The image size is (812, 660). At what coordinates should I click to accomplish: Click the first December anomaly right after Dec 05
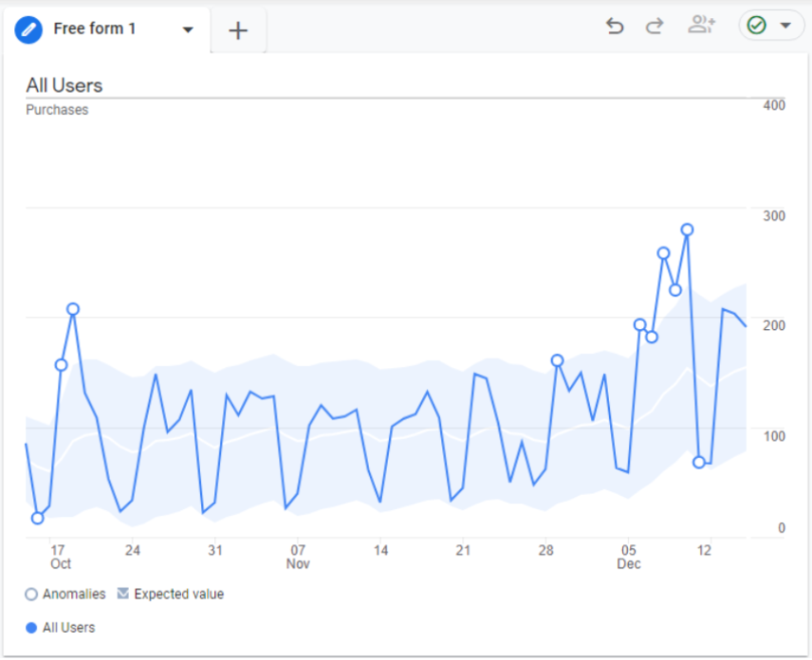coord(640,325)
